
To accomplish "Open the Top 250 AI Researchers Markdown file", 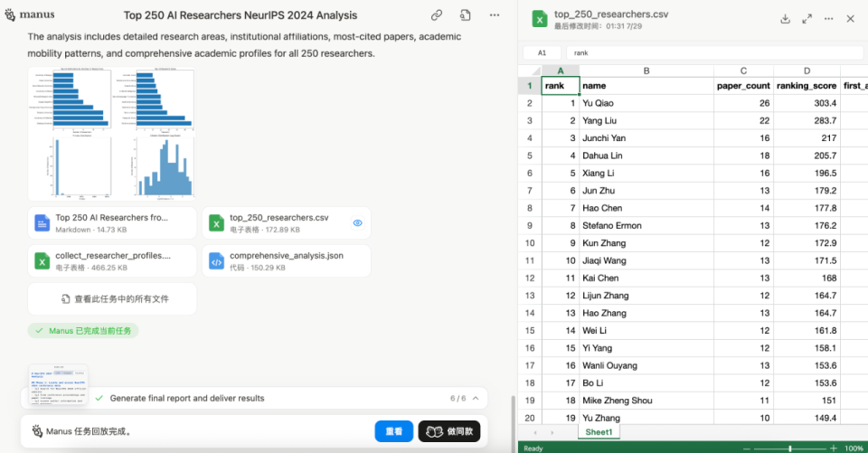I will 112,223.
